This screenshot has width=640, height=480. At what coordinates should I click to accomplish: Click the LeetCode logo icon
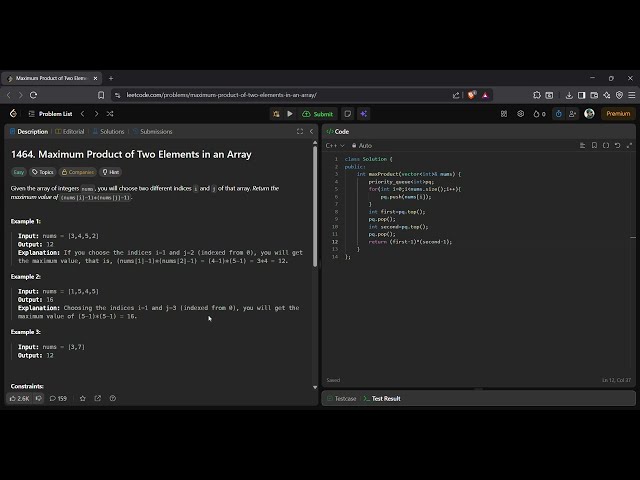(x=13, y=113)
